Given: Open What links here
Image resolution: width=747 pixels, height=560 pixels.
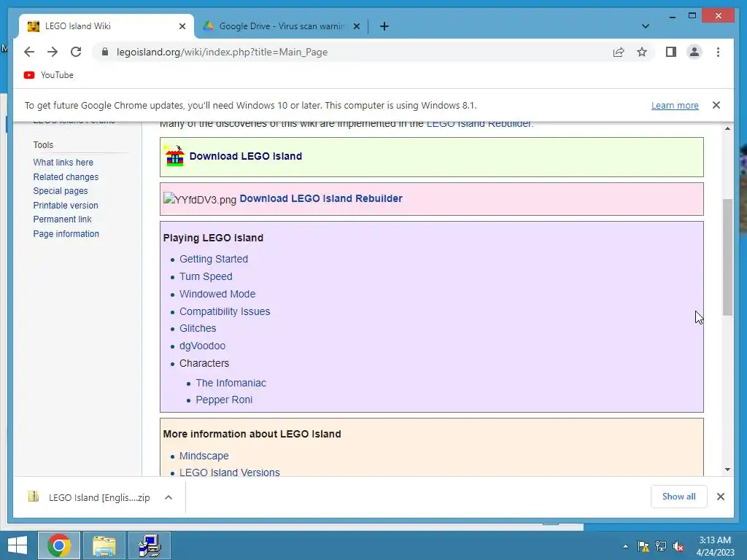Looking at the screenshot, I should point(63,163).
